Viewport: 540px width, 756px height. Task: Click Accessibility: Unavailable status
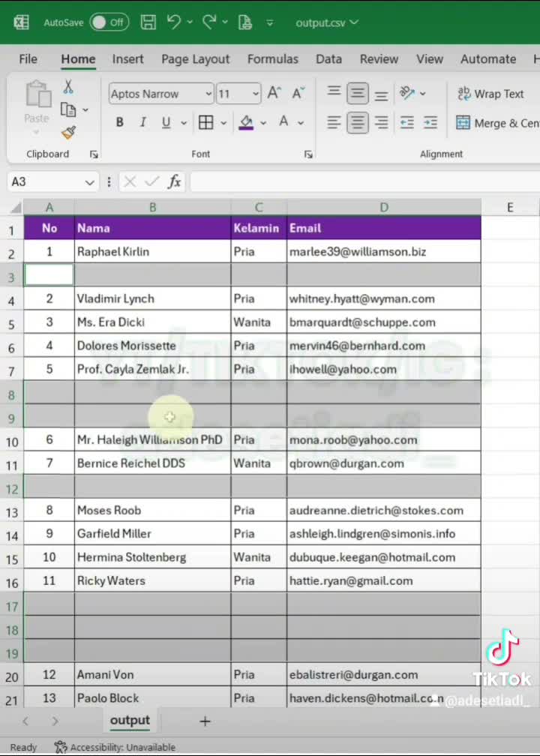(x=115, y=747)
